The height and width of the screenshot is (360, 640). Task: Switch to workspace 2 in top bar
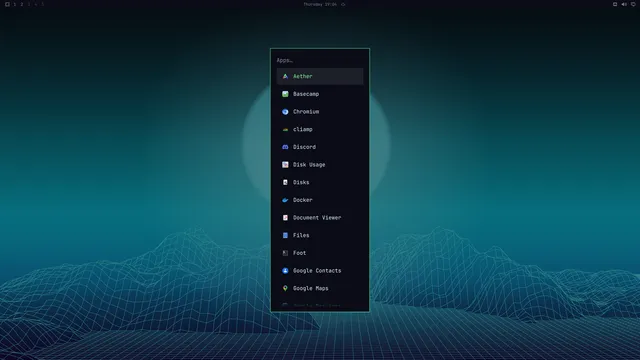[22, 4]
